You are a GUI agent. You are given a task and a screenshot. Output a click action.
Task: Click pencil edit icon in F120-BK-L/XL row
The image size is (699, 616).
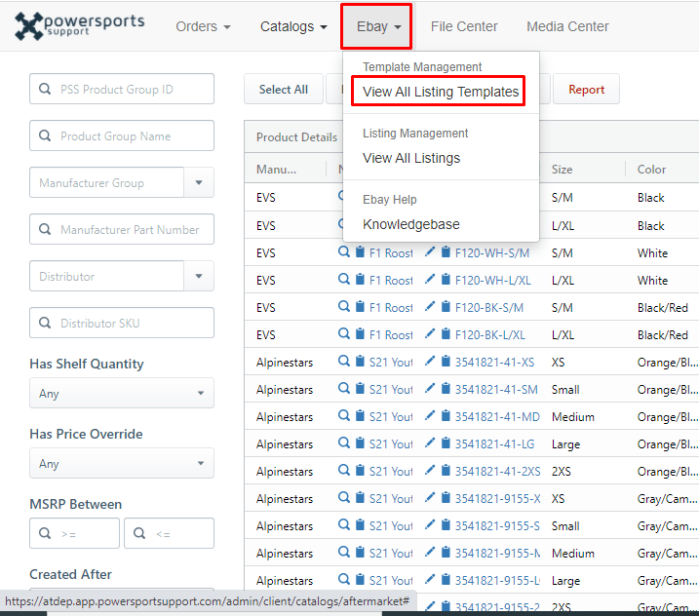[x=430, y=333]
